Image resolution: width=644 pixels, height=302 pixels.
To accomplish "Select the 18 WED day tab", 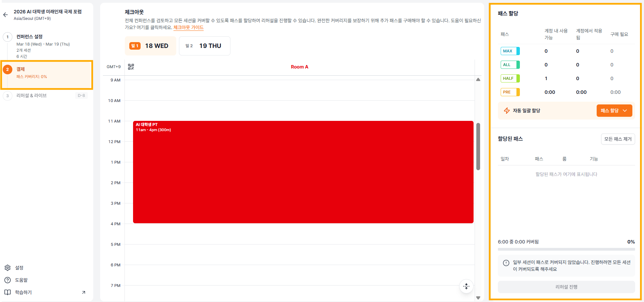I will point(150,46).
